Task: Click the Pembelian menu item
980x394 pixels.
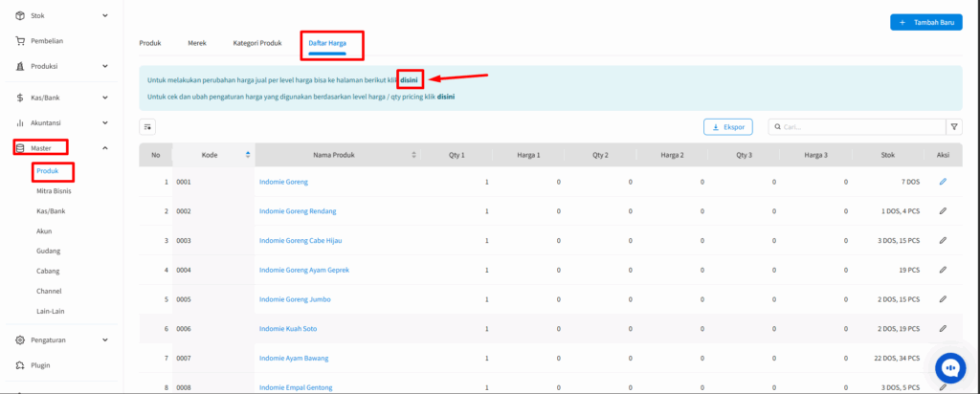Action: pyautogui.click(x=47, y=40)
